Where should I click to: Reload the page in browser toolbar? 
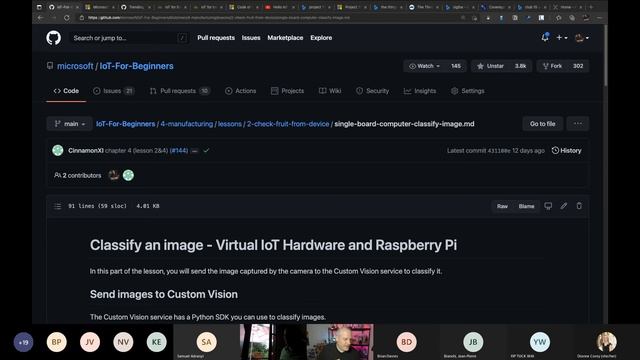67,18
